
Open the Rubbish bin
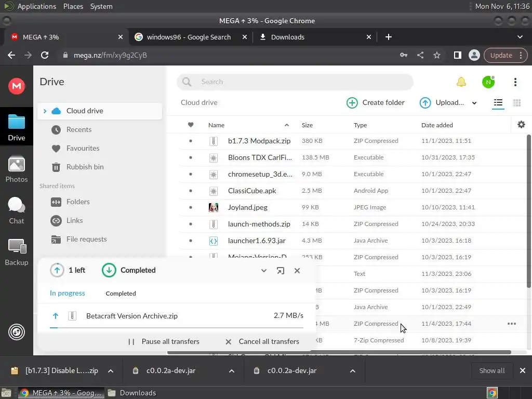click(85, 167)
